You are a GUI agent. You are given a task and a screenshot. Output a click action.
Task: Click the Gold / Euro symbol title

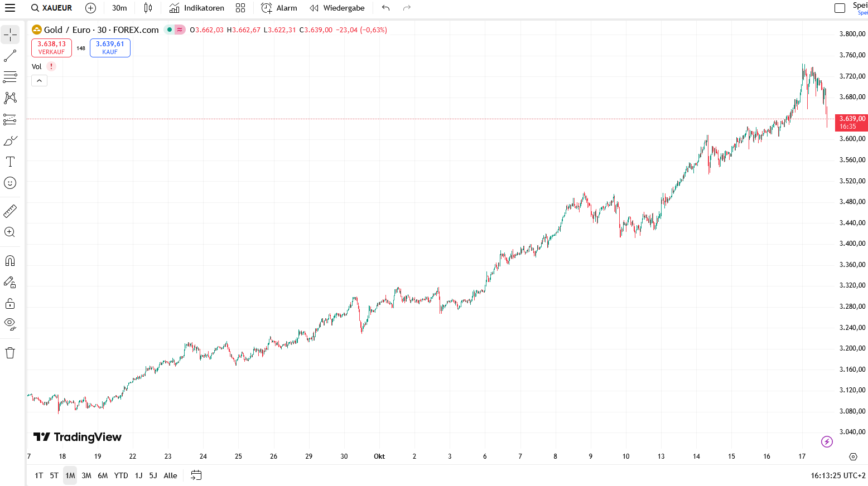click(x=102, y=30)
